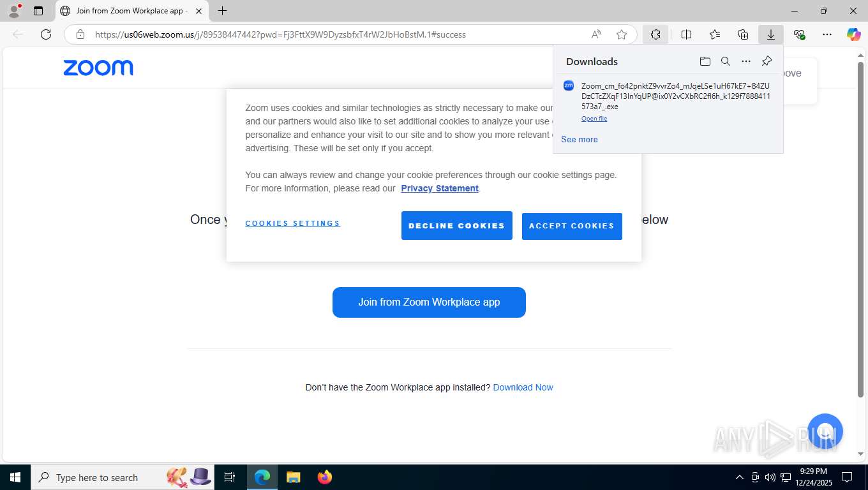Image resolution: width=868 pixels, height=490 pixels.
Task: View site information lock icon
Action: [80, 34]
